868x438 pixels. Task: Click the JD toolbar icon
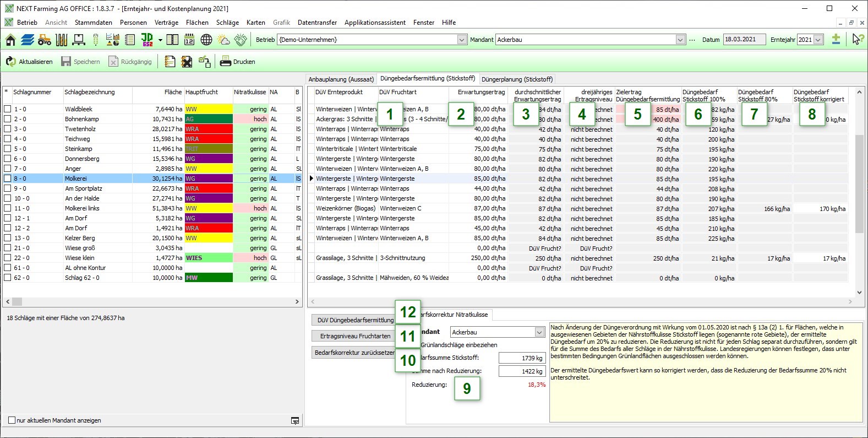pos(147,40)
